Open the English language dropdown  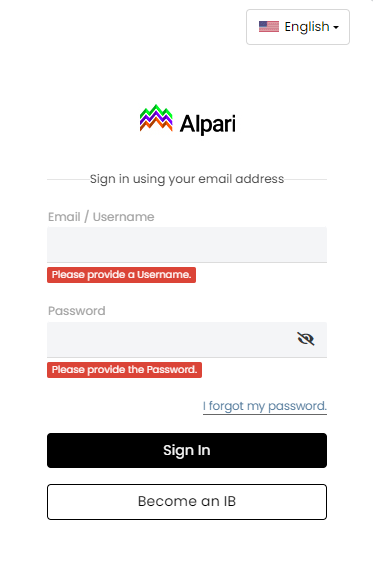click(x=298, y=27)
